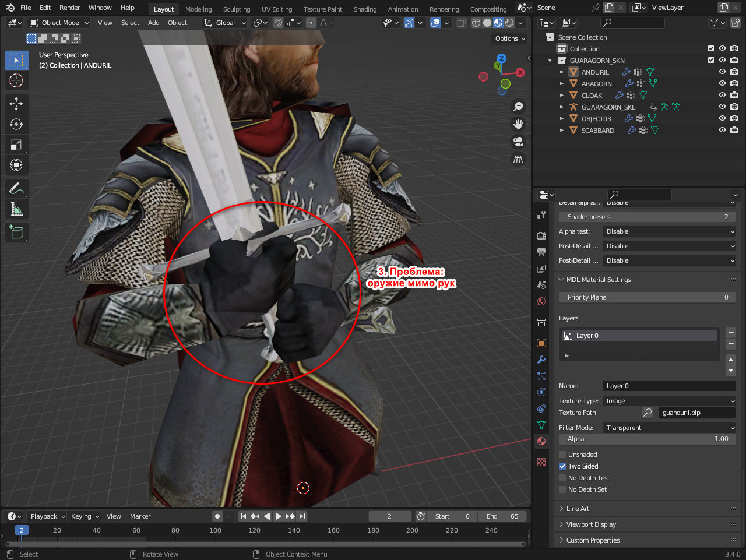Enable the No Depth Test checkbox
746x560 pixels.
(x=562, y=478)
